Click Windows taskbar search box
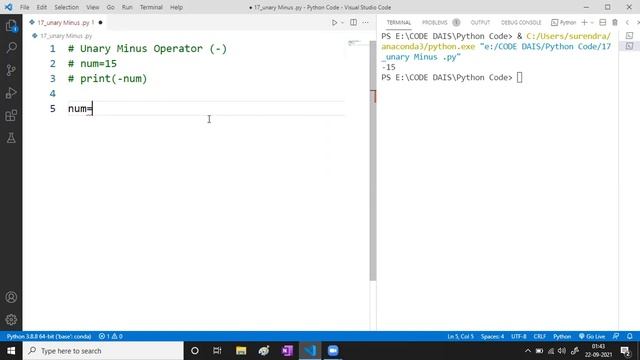The width and height of the screenshot is (640, 360). [103, 351]
